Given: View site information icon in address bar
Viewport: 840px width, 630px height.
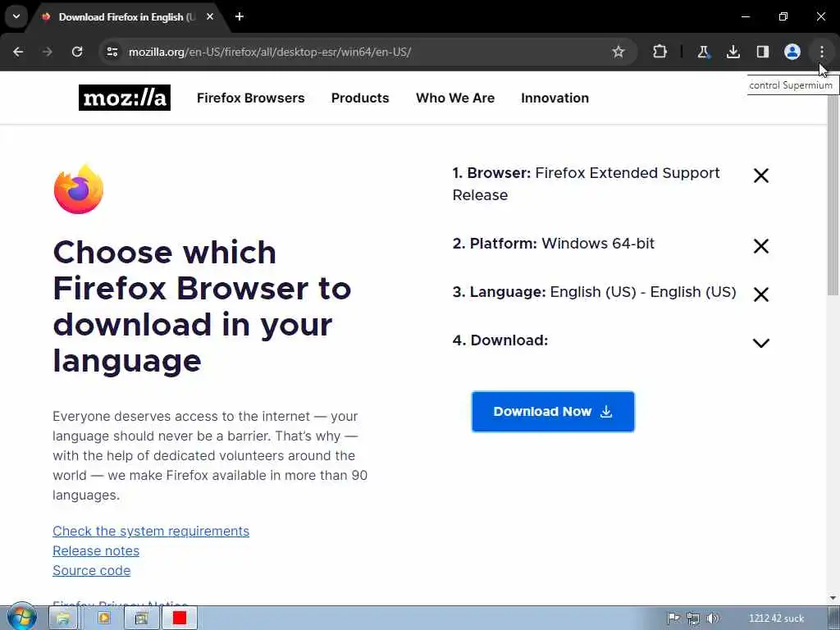Looking at the screenshot, I should (x=112, y=52).
